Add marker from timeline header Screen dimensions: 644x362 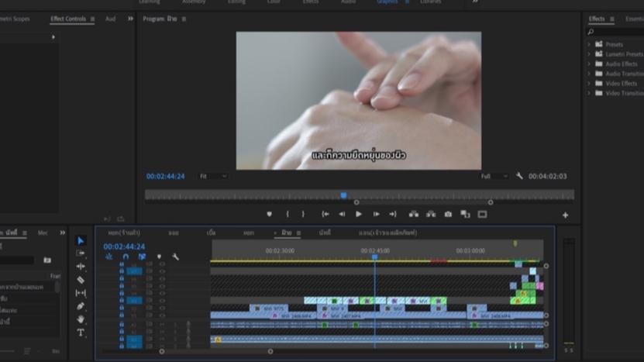click(159, 257)
